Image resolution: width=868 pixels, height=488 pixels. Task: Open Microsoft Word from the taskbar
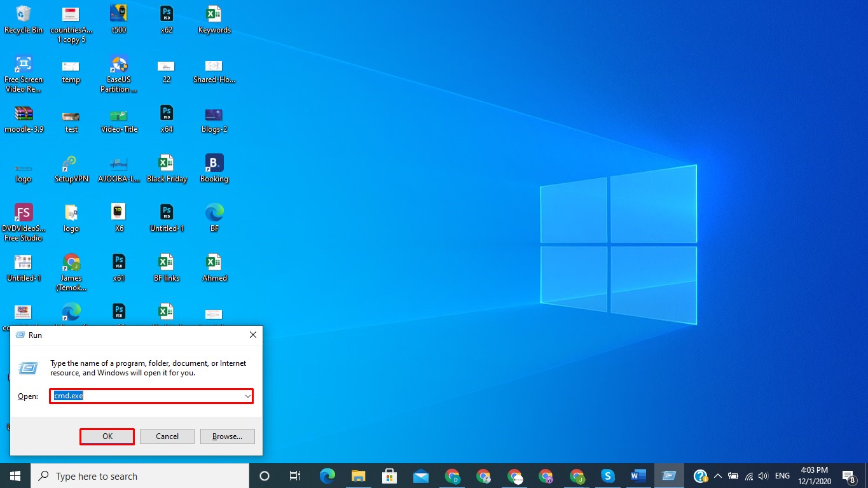click(x=637, y=475)
